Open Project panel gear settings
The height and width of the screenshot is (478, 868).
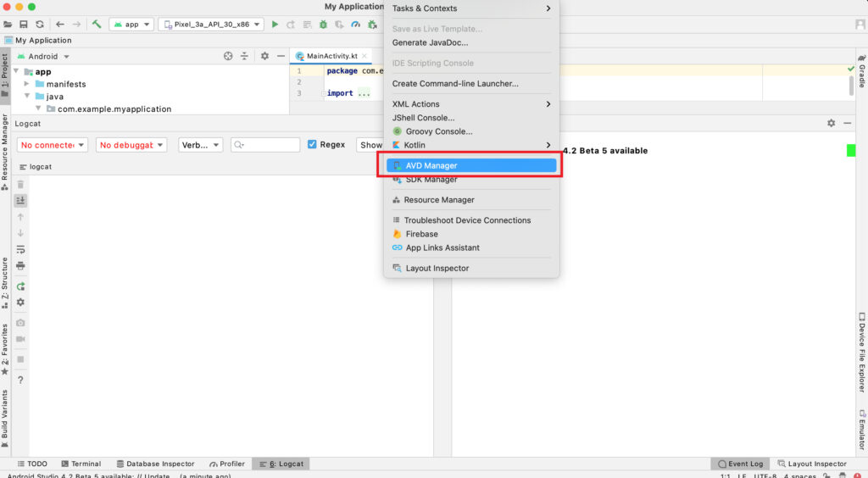264,56
